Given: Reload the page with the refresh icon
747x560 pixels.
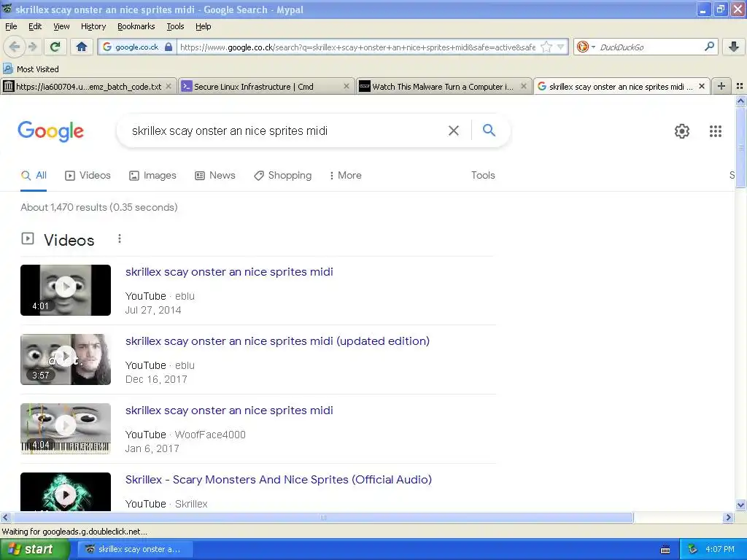Looking at the screenshot, I should tap(55, 47).
